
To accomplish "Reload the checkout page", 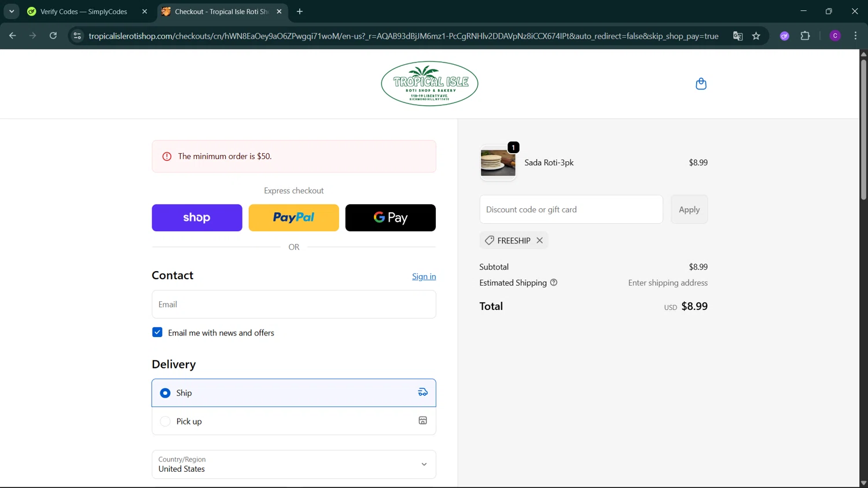I will pos(53,36).
